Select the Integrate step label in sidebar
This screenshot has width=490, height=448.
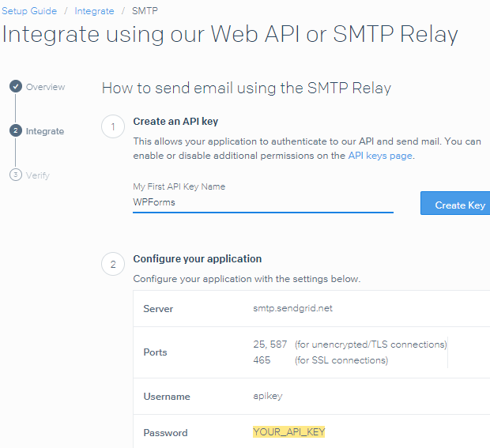coord(45,131)
